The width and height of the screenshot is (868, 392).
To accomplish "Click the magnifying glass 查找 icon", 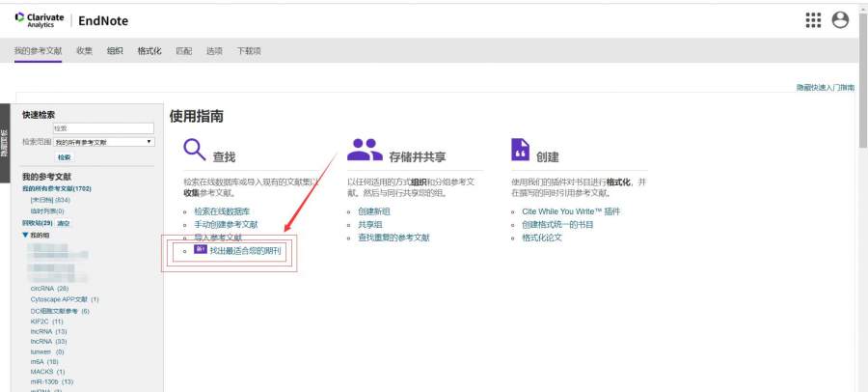I will click(x=194, y=150).
